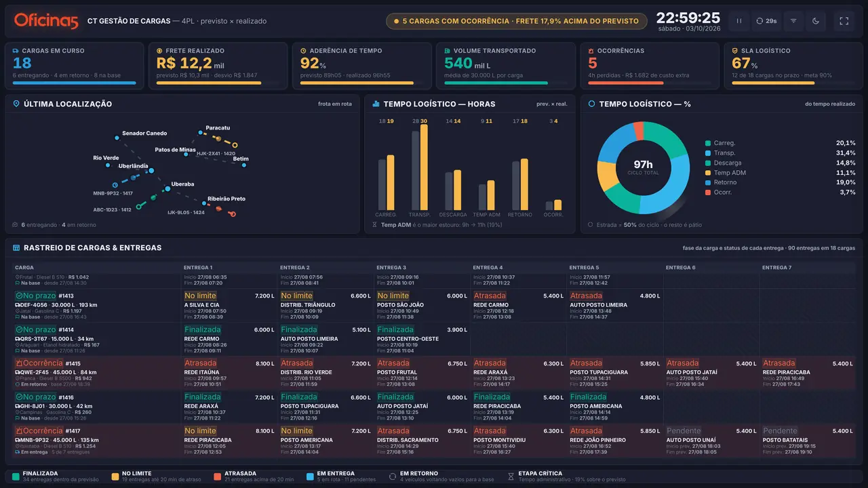Click the occurrences alert banner
This screenshot has width=868, height=488.
click(516, 21)
